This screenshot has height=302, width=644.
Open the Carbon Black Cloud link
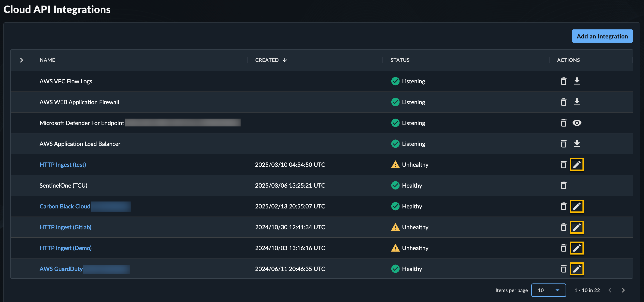pos(65,206)
